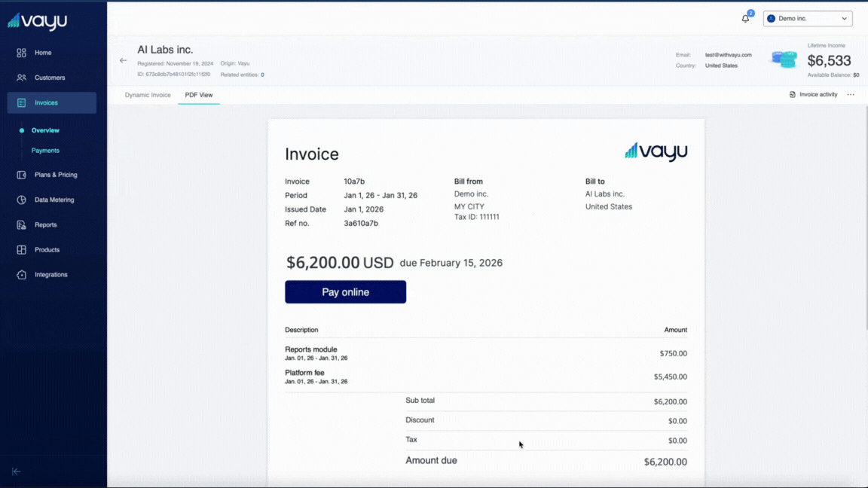Open the three-dot invoice options menu

click(850, 94)
